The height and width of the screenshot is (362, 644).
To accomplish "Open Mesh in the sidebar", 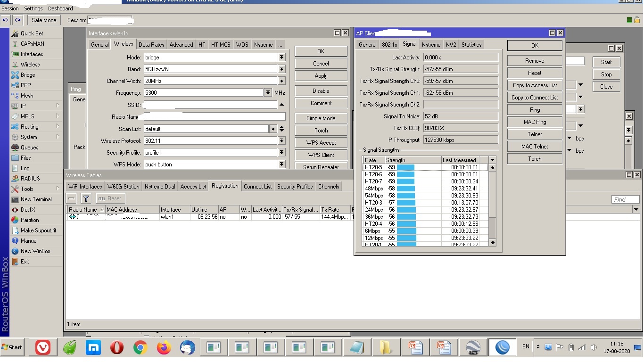I will click(27, 96).
